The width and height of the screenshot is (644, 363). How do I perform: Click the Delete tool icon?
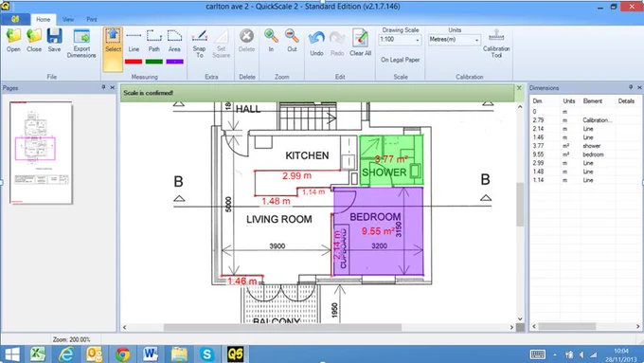tap(246, 41)
